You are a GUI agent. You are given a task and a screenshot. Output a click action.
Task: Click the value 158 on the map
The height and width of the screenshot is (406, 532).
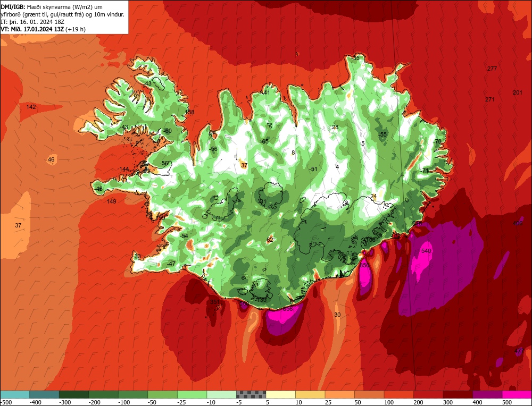(190, 112)
